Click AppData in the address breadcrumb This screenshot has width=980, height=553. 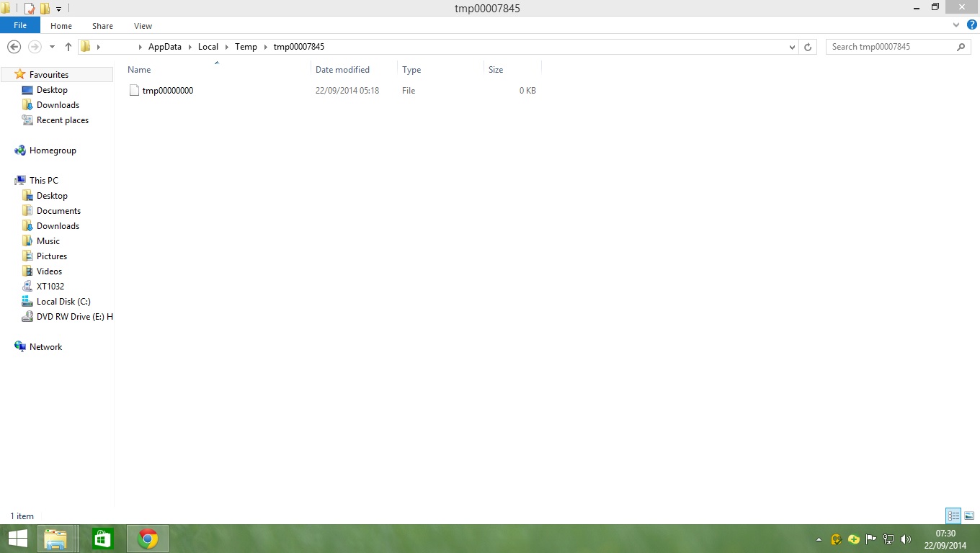pyautogui.click(x=165, y=47)
